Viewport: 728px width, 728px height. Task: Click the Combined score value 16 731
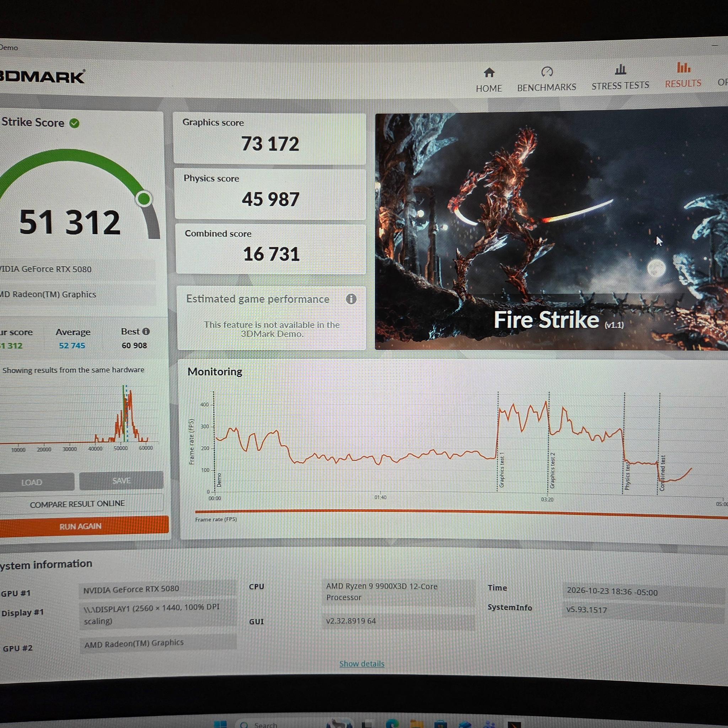[271, 254]
